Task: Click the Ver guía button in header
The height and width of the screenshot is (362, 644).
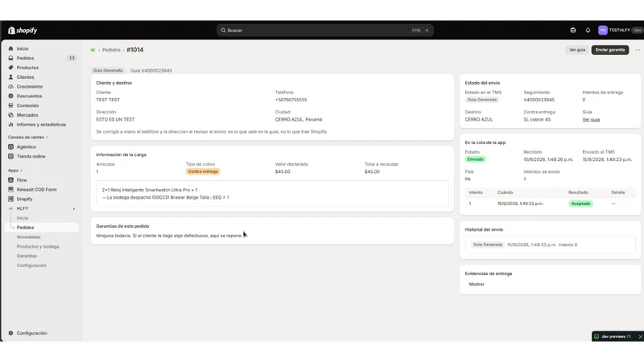Action: (x=577, y=50)
